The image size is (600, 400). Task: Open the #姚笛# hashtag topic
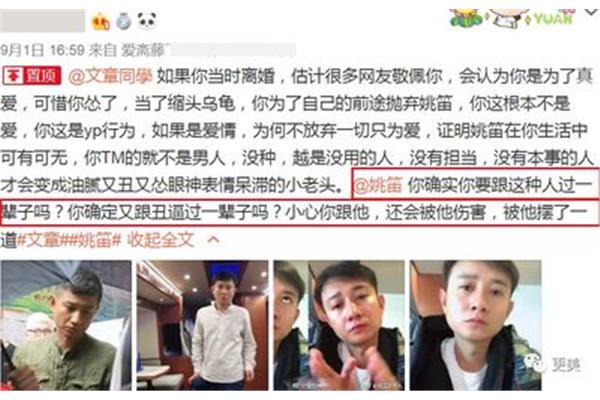point(95,240)
